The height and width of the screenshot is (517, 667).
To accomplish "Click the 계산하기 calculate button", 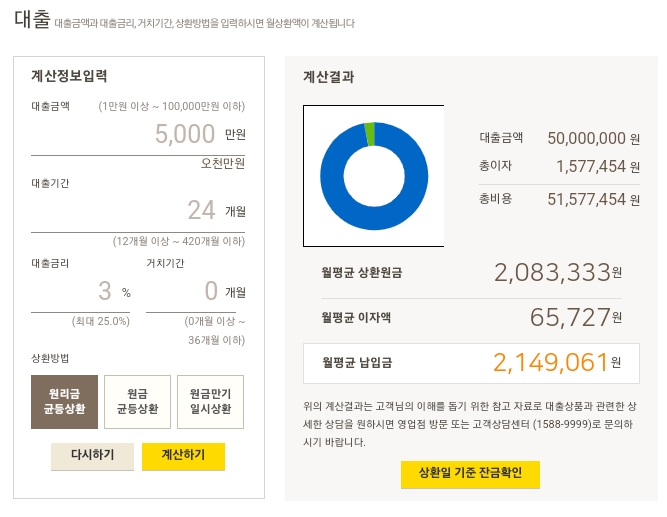I will click(183, 456).
